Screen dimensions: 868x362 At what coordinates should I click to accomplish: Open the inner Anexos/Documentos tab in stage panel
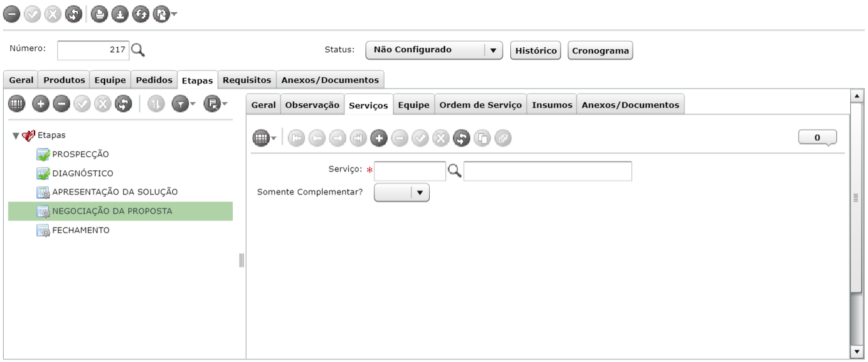(x=631, y=105)
